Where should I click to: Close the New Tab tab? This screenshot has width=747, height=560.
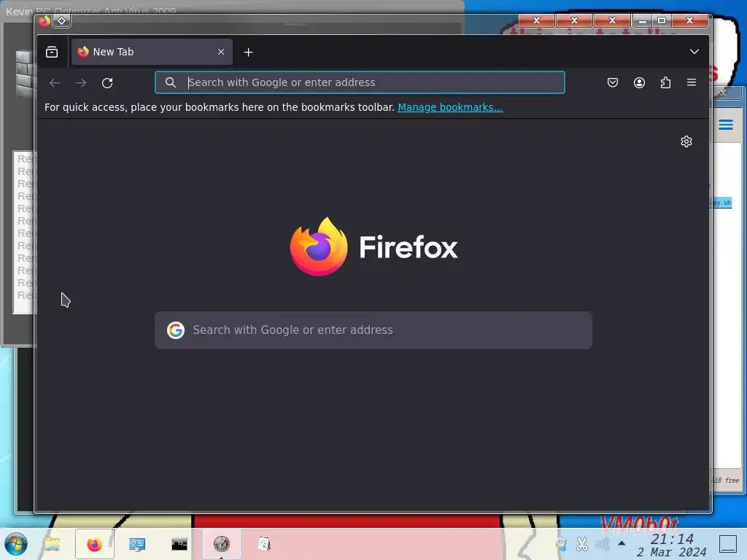click(221, 52)
